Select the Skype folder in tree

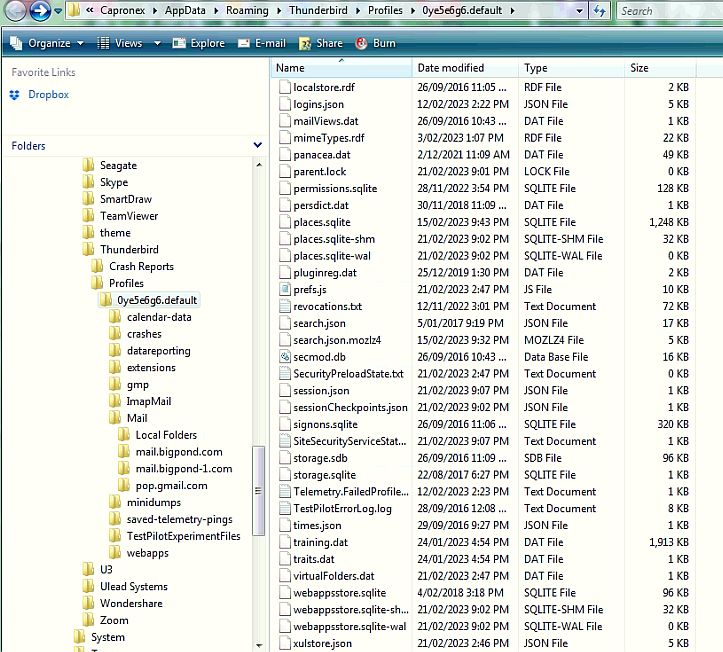pyautogui.click(x=114, y=182)
